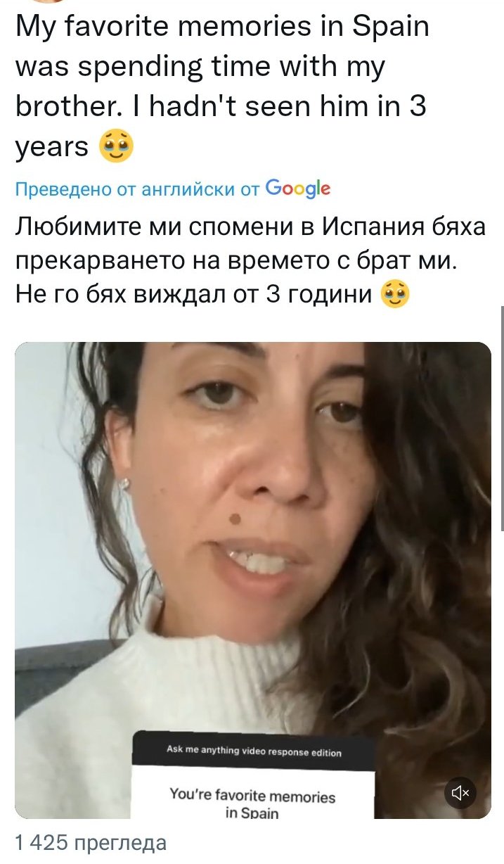The height and width of the screenshot is (864, 504).
Task: Click 'Преведено' at the credit's start
Action: point(63,189)
